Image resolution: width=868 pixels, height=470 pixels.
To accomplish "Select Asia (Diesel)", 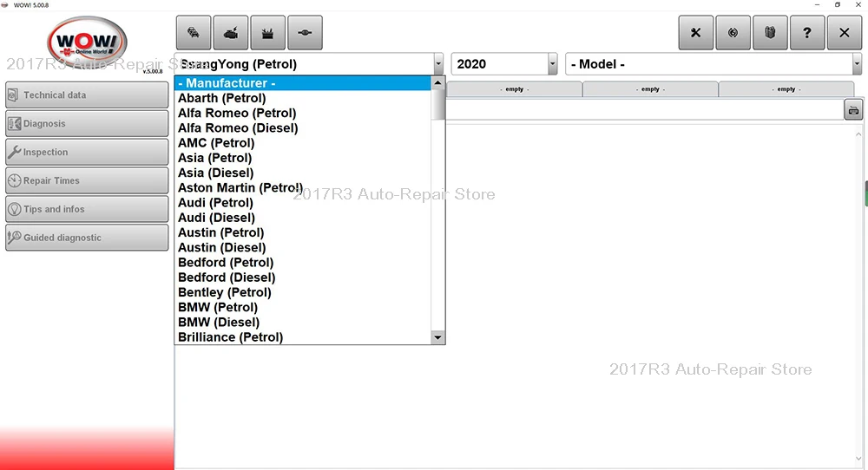I will 303,173.
